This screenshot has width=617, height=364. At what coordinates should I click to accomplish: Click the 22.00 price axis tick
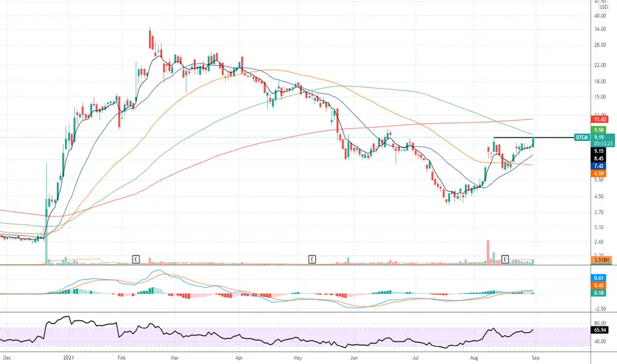tap(600, 65)
